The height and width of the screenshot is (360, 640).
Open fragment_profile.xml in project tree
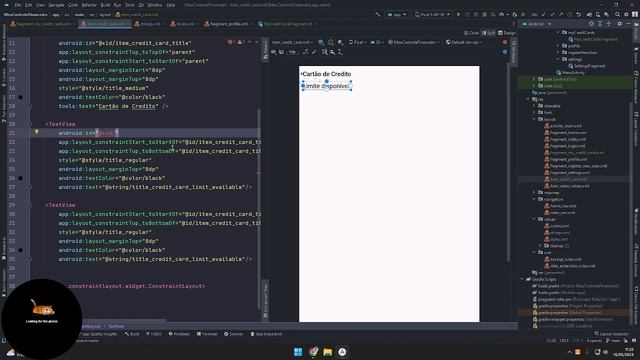[x=565, y=159]
